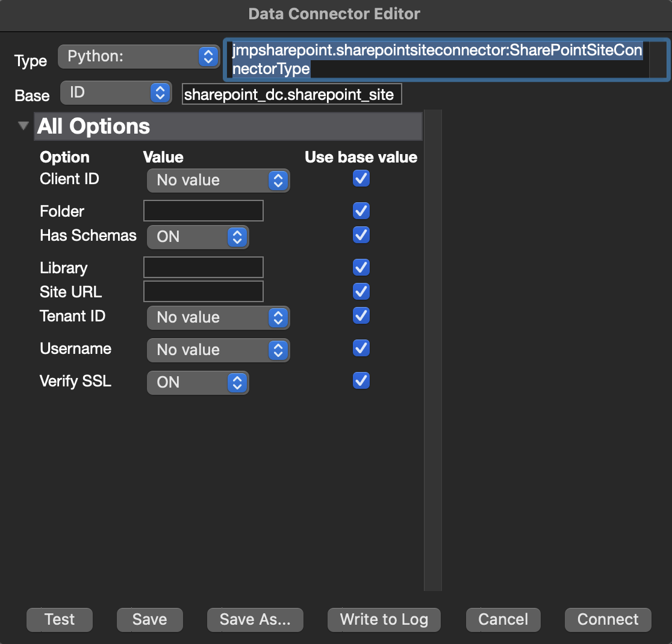Open the Has Schemas ON dropdown
672x644 pixels.
pyautogui.click(x=198, y=237)
